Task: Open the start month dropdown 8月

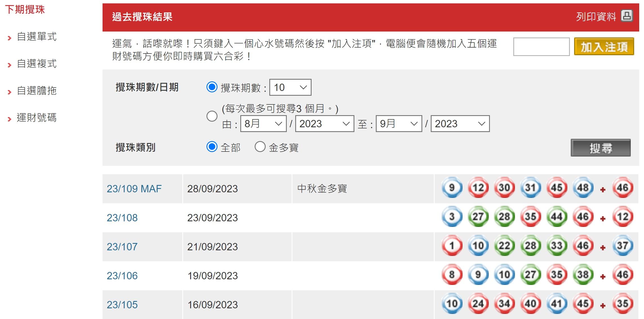Action: click(263, 124)
